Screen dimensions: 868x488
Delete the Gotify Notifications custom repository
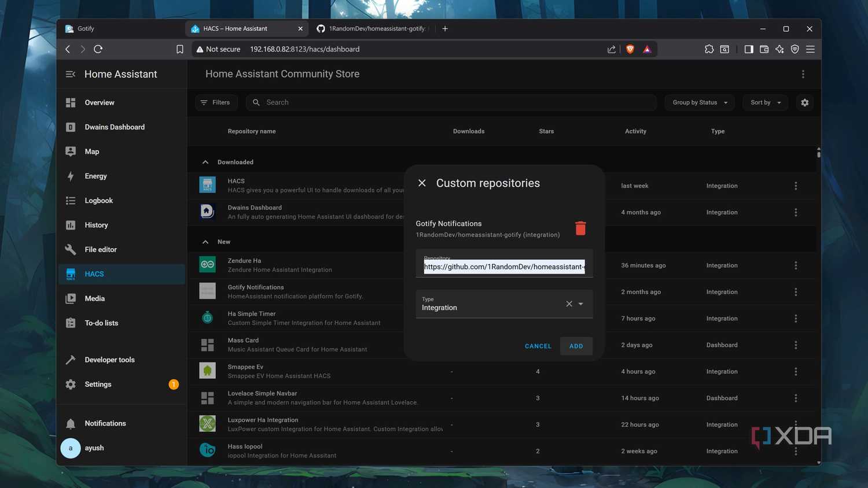click(x=580, y=228)
